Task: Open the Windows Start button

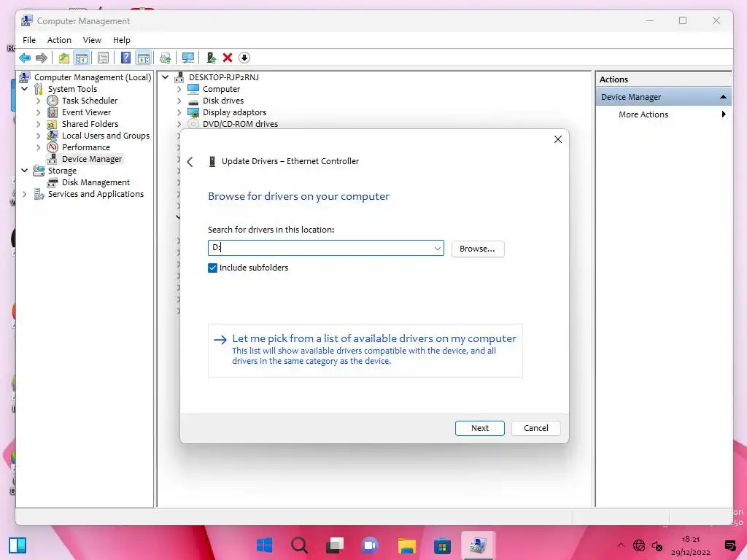Action: coord(264,545)
